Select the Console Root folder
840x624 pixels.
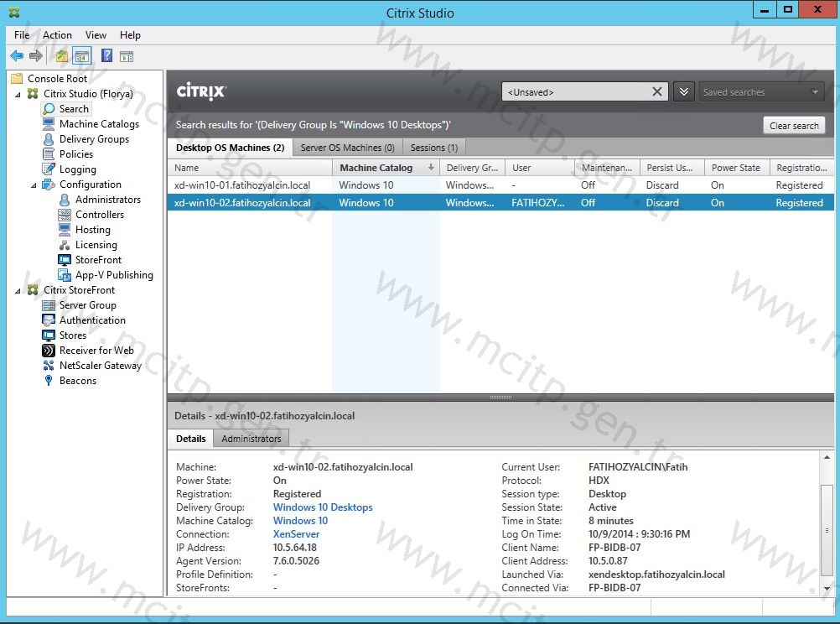(x=57, y=79)
